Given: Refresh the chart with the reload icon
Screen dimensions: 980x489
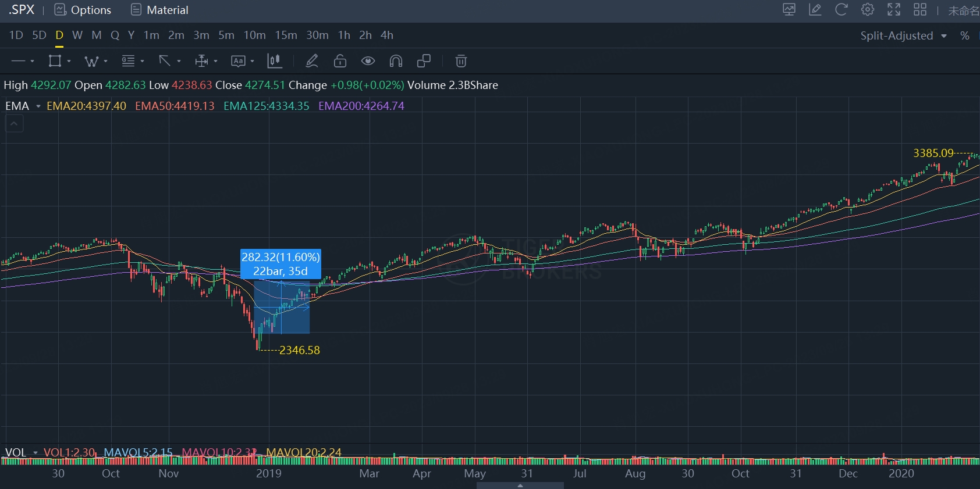Looking at the screenshot, I should coord(841,9).
